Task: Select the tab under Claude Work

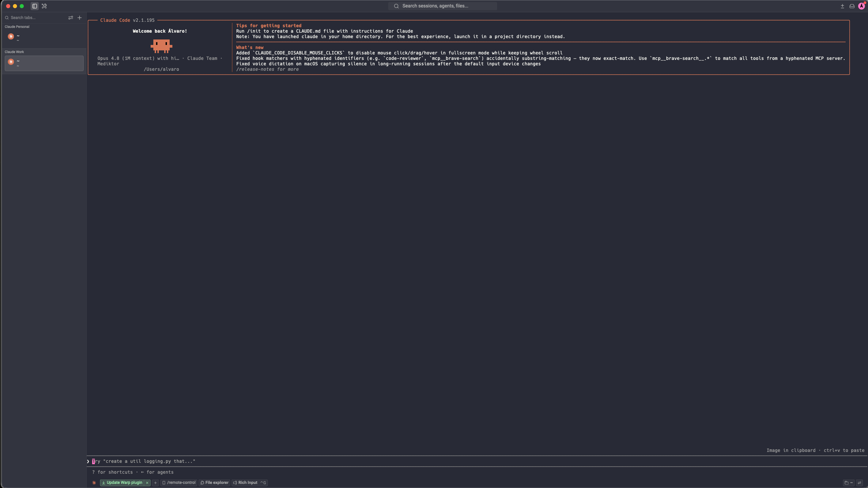Action: (44, 63)
